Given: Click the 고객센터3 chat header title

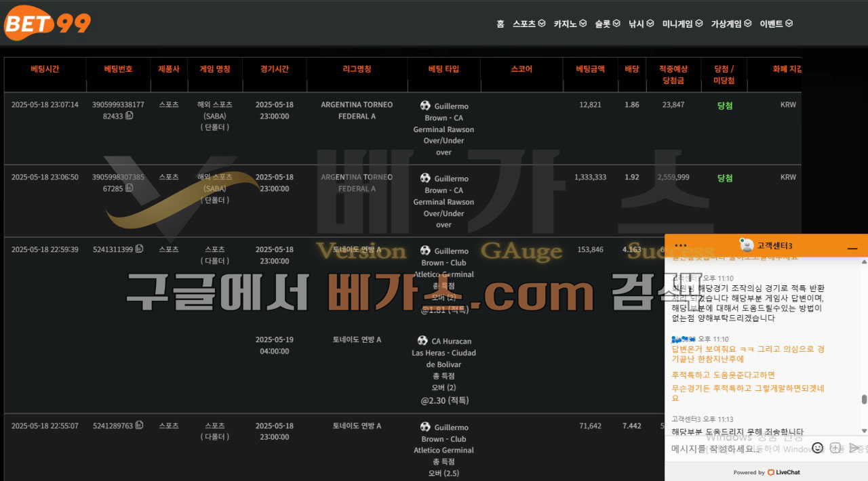Looking at the screenshot, I should (x=774, y=245).
